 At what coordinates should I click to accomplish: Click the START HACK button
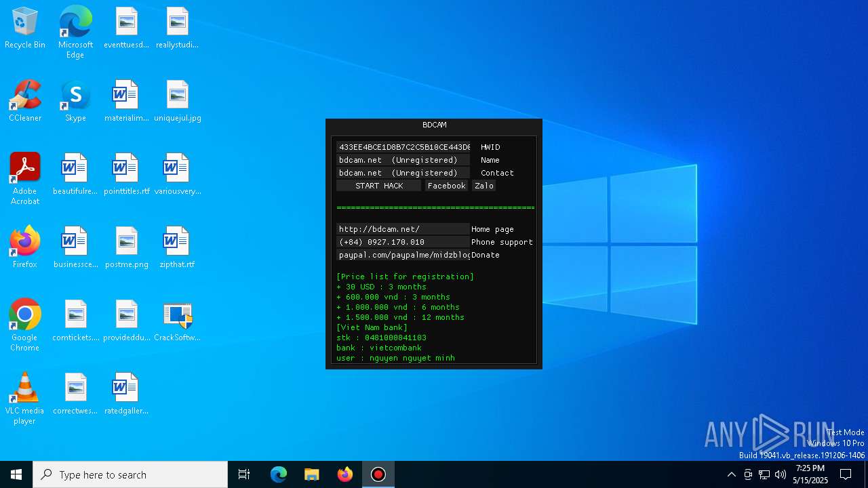(379, 186)
